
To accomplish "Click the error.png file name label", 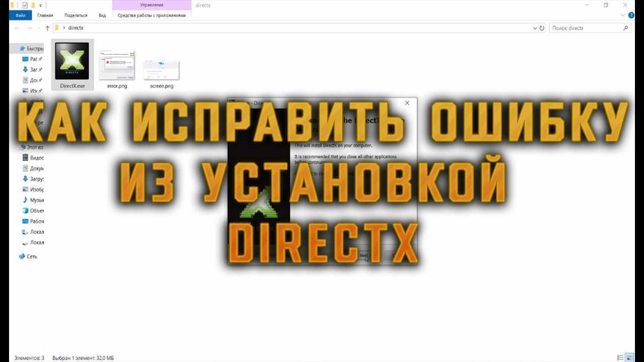I will coord(117,86).
